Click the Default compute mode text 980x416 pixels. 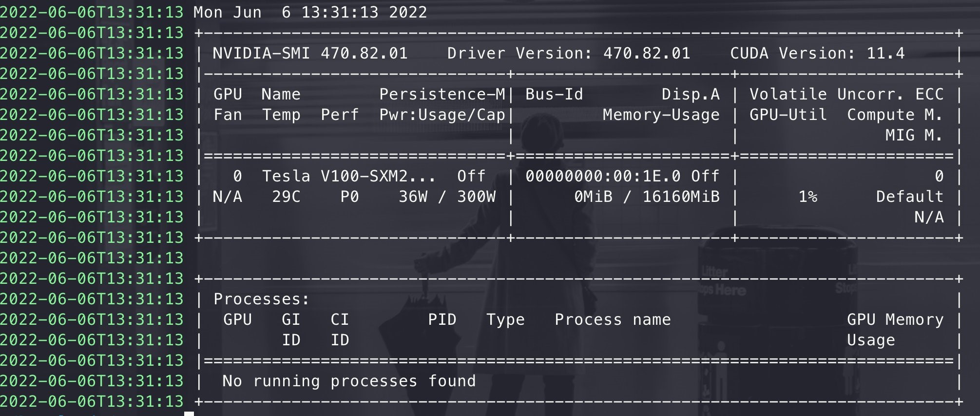tap(910, 197)
